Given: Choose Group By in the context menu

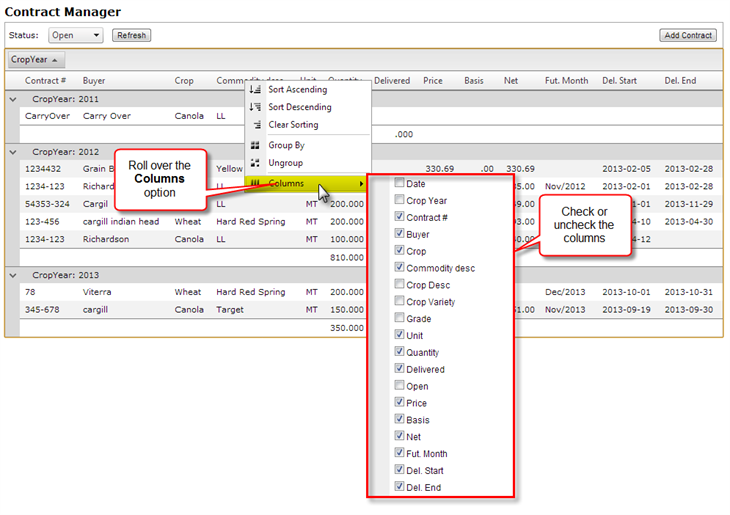Looking at the screenshot, I should 286,145.
